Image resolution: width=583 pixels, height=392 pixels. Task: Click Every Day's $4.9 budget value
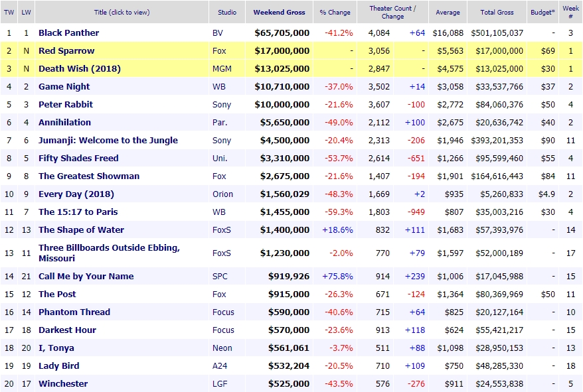coord(546,194)
